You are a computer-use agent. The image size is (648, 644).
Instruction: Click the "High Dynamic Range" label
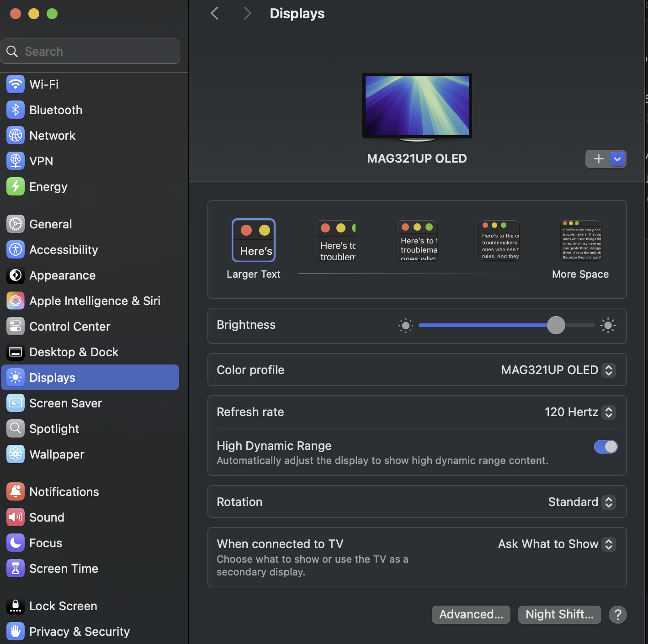(x=274, y=446)
